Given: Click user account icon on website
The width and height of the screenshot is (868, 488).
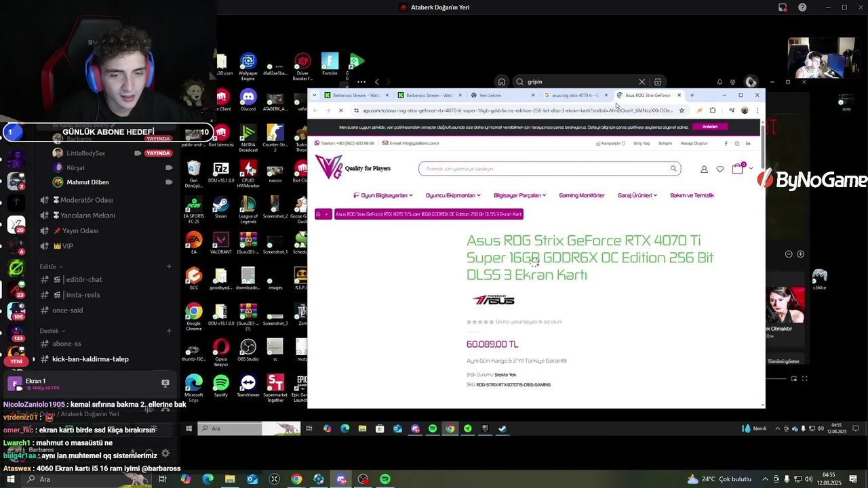Looking at the screenshot, I should coord(704,169).
